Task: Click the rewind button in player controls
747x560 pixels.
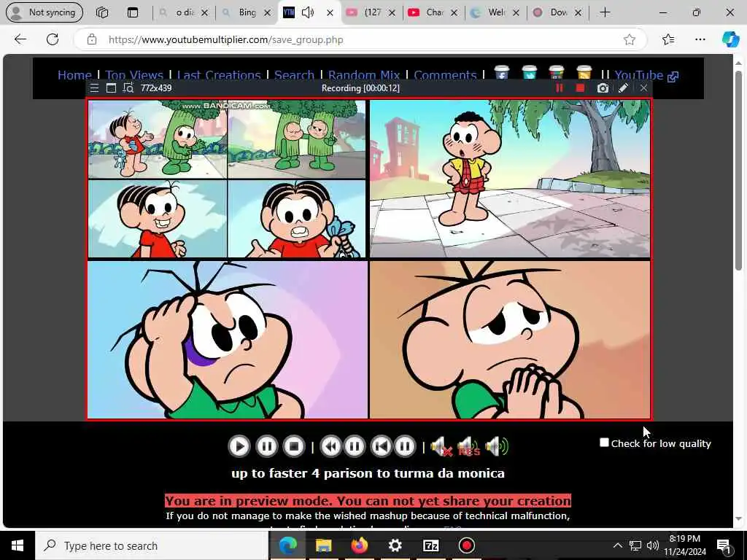Action: coord(330,446)
